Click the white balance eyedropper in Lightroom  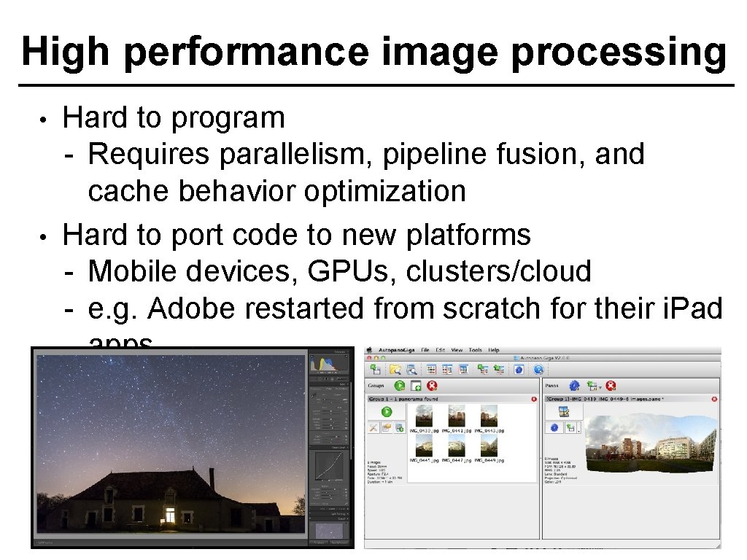point(314,394)
